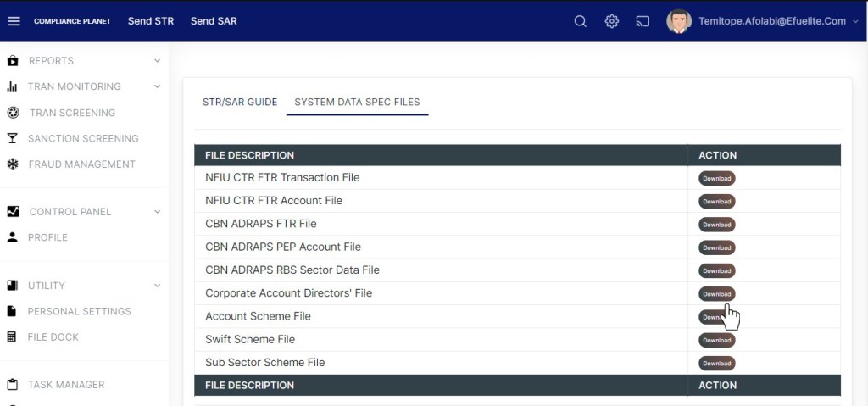Open settings gear icon in header
The image size is (868, 406).
[x=611, y=21]
